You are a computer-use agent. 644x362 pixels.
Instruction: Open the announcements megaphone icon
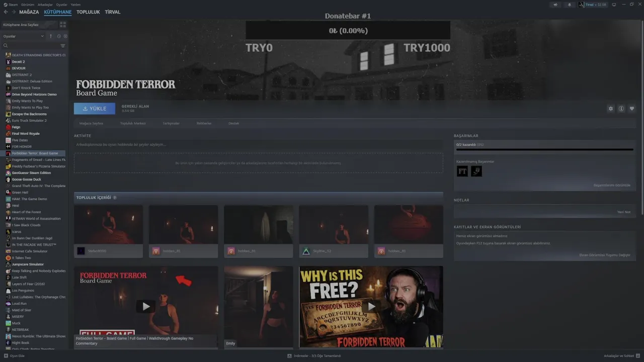click(555, 5)
